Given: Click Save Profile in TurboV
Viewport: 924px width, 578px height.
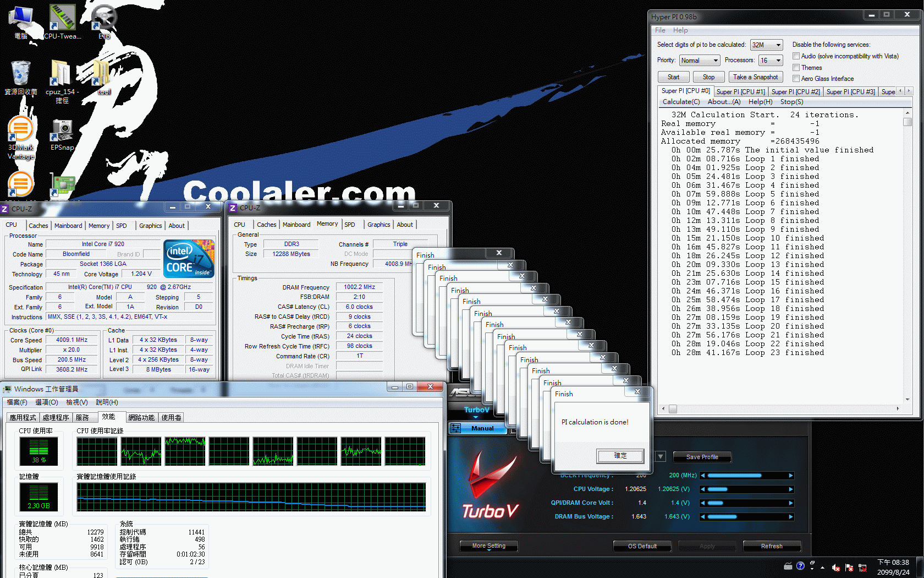Looking at the screenshot, I should point(702,457).
